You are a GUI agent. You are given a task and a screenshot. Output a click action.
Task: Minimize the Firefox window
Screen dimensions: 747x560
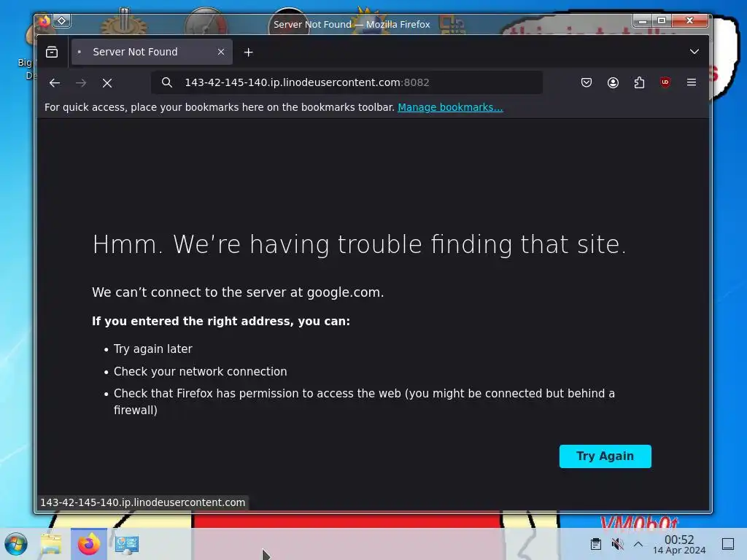tap(643, 20)
